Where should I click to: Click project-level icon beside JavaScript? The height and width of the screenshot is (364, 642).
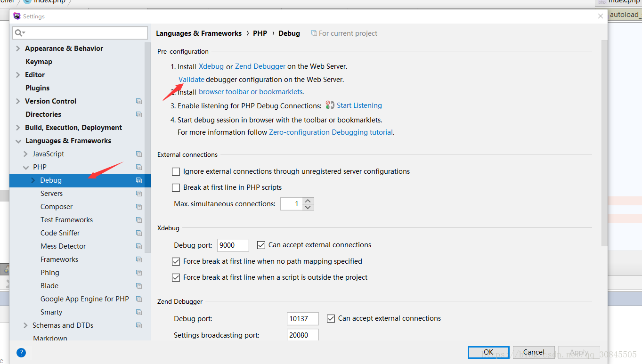pos(139,154)
